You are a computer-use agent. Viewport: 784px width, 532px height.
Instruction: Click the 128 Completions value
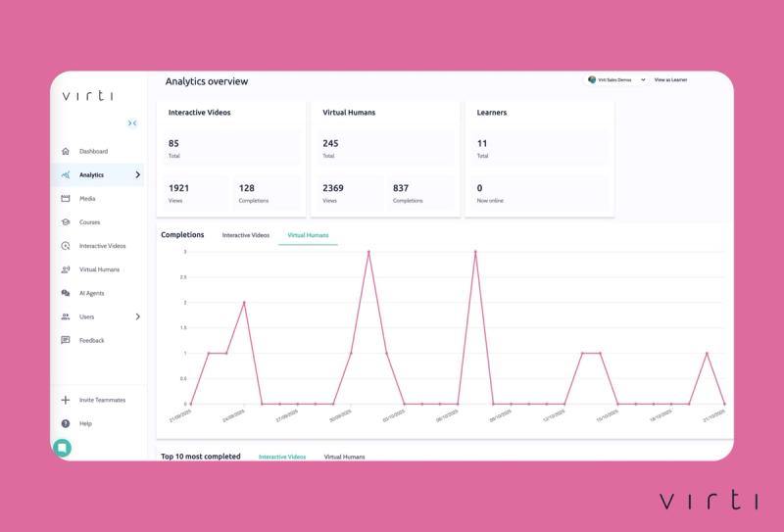coord(247,188)
